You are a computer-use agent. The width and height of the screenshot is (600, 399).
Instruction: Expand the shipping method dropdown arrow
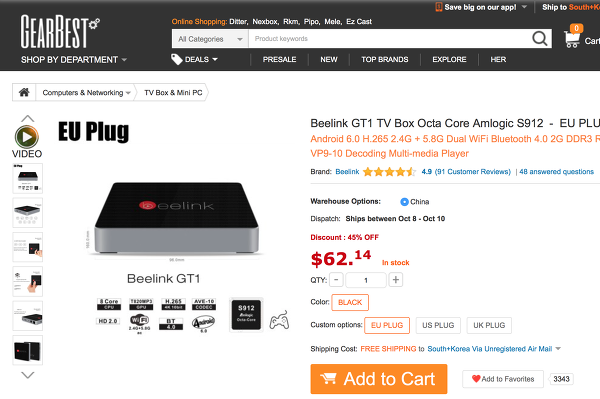coord(558,349)
